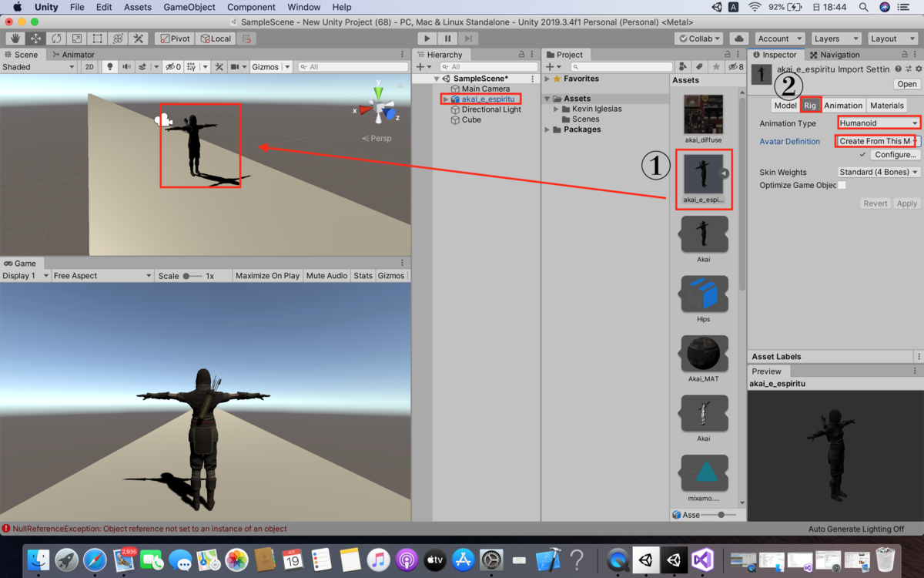Expand Kevin Iglesias folder
The image size is (924, 578).
[x=557, y=109]
